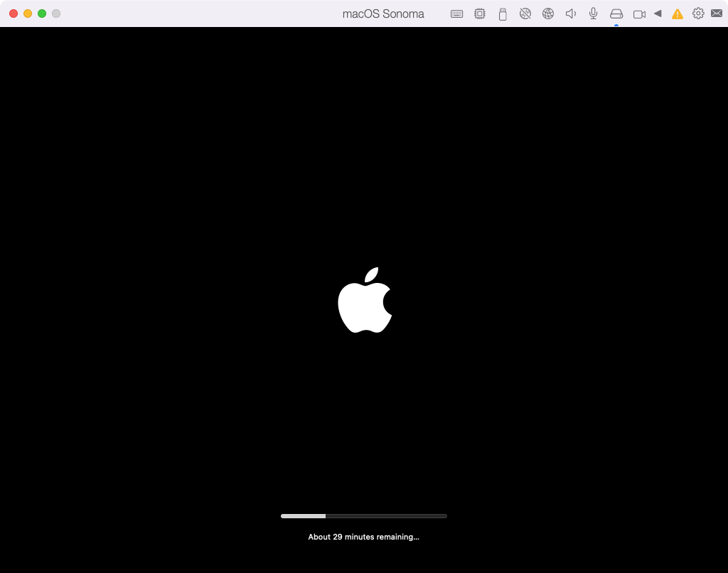Click the macOS Sonoma window title
The width and height of the screenshot is (728, 573).
pos(383,14)
